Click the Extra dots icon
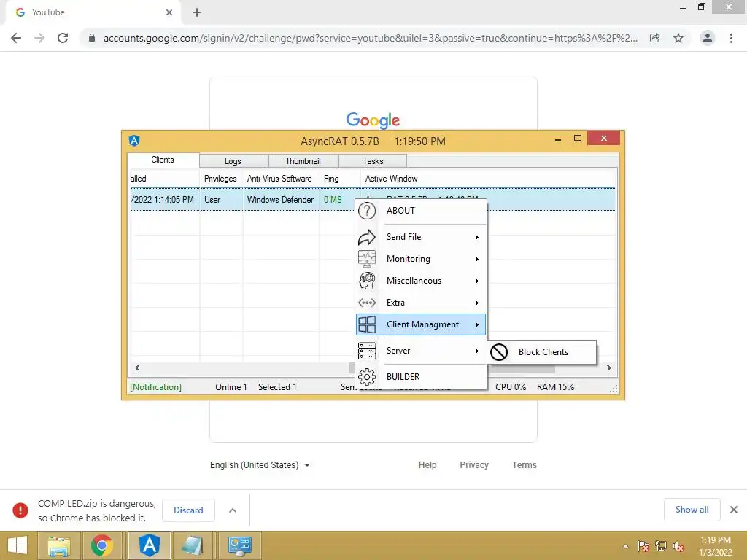 (367, 303)
